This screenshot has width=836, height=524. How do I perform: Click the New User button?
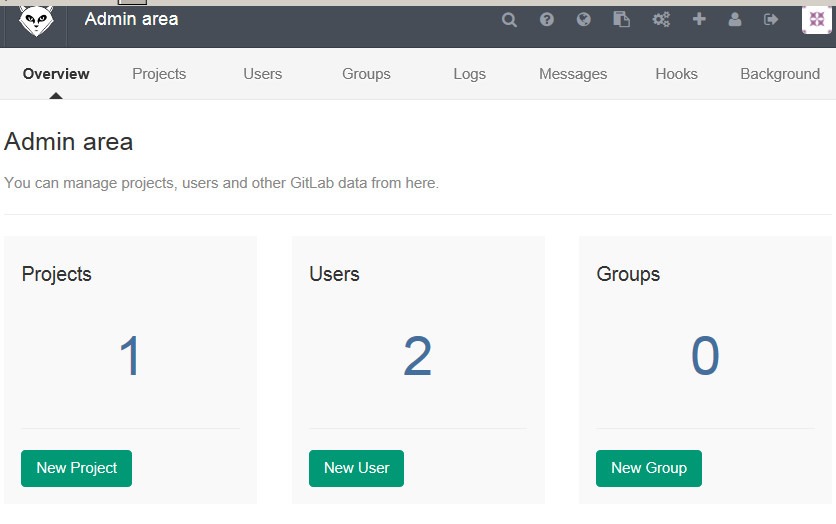(356, 468)
